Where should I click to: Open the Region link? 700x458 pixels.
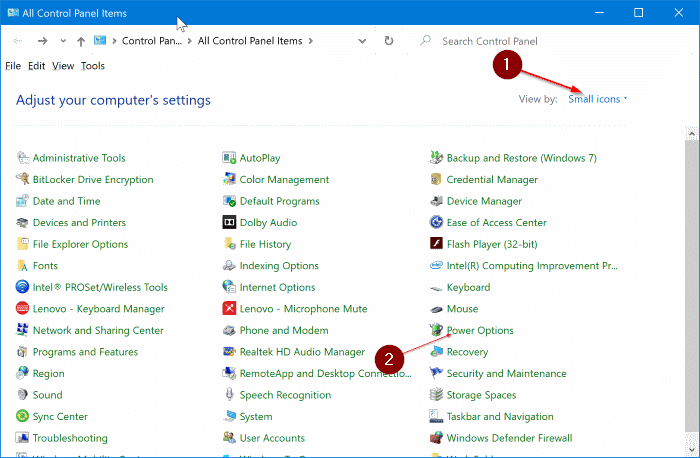[x=49, y=373]
